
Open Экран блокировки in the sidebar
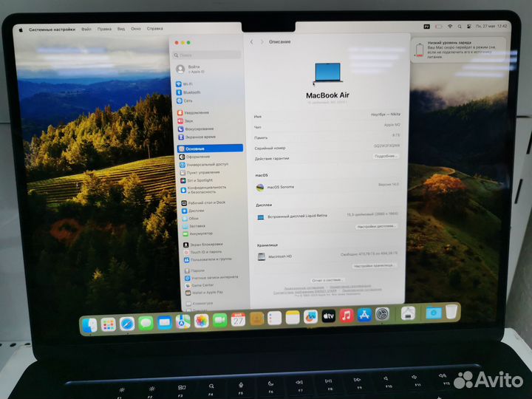pos(203,245)
